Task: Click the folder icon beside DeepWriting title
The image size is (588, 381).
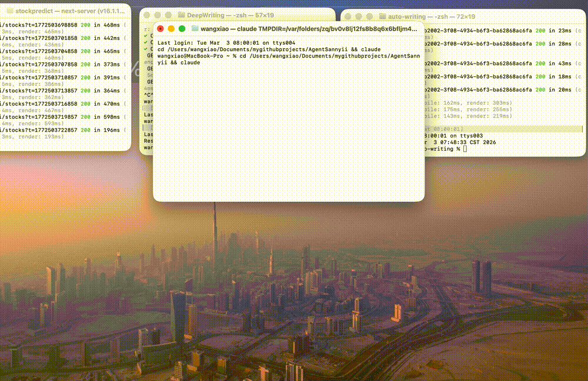Action: [181, 15]
